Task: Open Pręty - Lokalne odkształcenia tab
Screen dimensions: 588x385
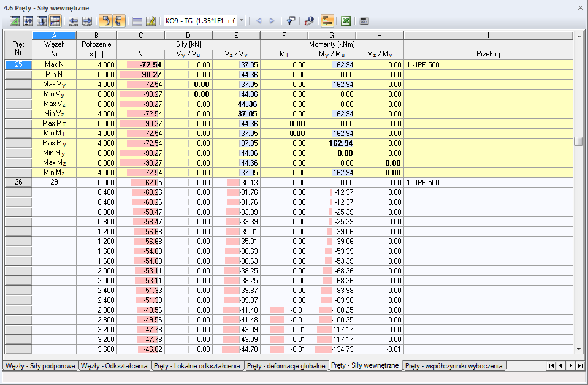Action: point(197,366)
